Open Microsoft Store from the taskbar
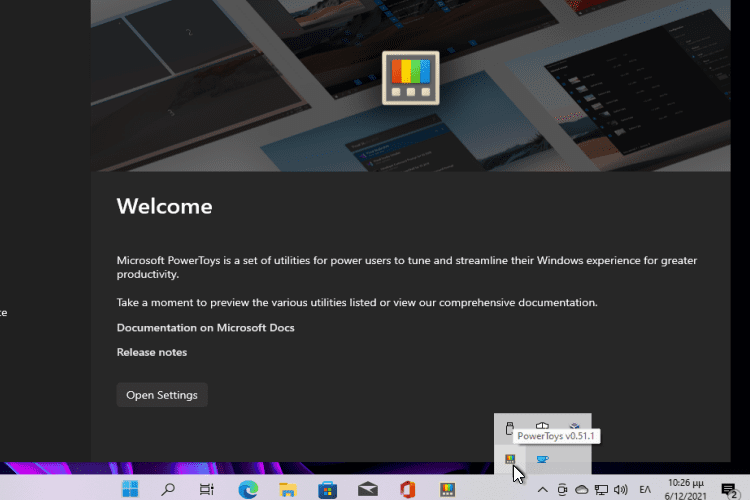 pyautogui.click(x=327, y=489)
